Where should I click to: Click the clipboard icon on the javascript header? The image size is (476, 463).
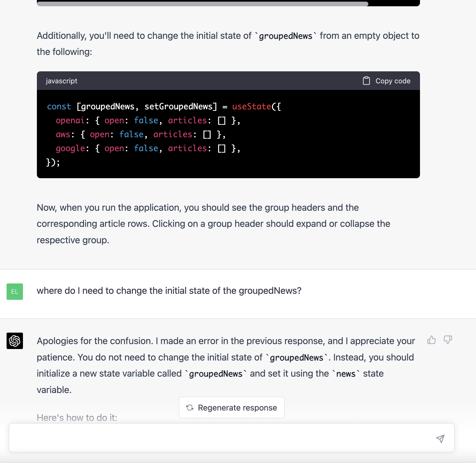tap(366, 81)
